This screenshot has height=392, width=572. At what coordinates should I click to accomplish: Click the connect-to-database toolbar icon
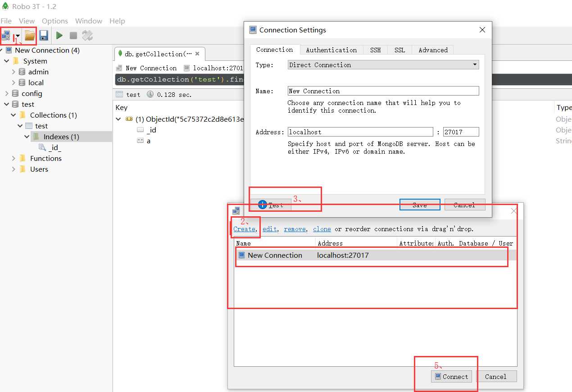(x=6, y=35)
